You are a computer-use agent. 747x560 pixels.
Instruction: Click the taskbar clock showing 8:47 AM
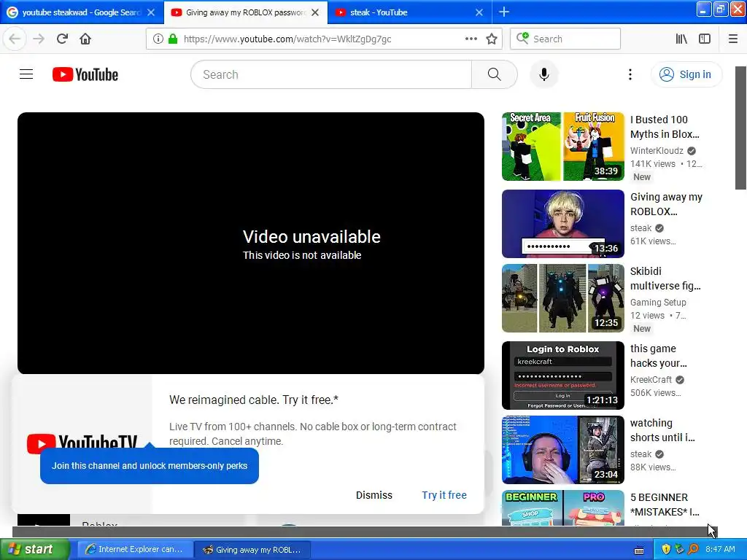tap(720, 549)
